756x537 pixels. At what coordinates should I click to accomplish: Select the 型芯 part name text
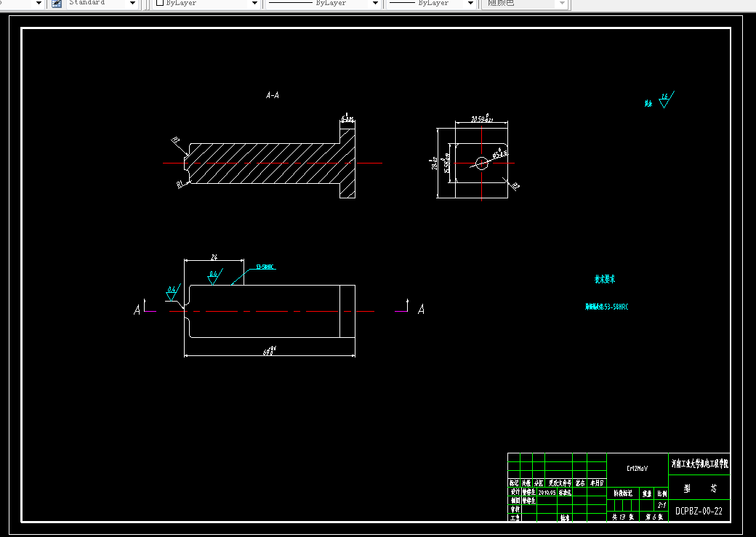[701, 489]
